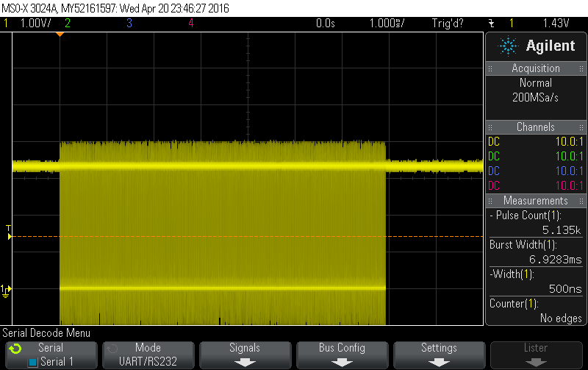Toggle channel 4 indicator in top bar

[x=190, y=23]
